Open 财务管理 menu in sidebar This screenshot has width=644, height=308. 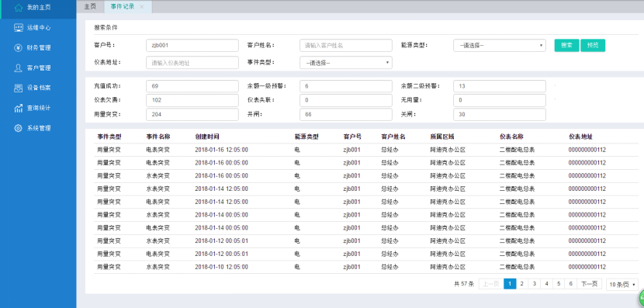[x=38, y=47]
